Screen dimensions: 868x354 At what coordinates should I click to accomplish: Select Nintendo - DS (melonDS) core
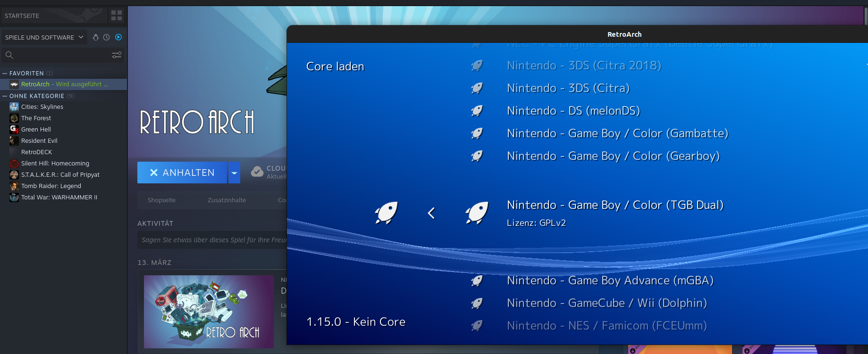(x=573, y=111)
